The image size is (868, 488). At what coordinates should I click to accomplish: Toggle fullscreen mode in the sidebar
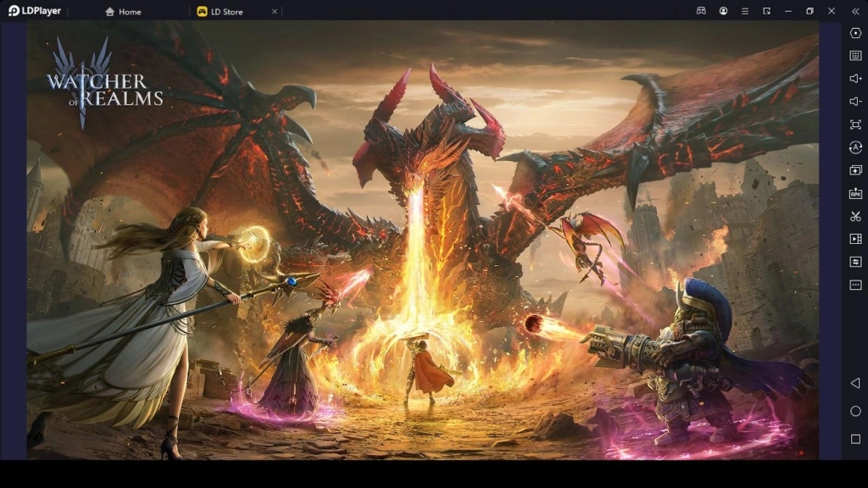[855, 125]
